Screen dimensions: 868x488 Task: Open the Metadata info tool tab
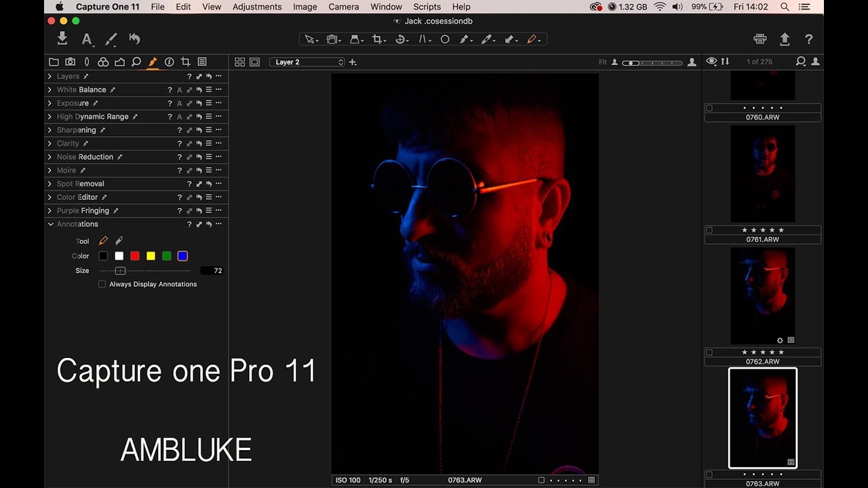(169, 62)
